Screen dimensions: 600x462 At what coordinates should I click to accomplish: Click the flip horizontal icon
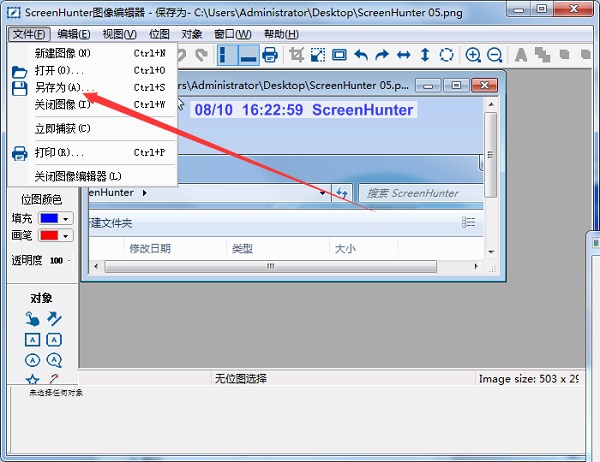tap(404, 55)
